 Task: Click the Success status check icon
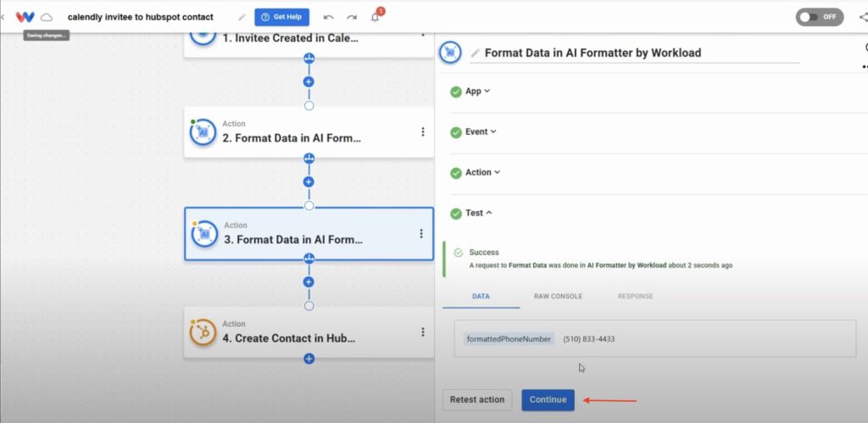tap(459, 253)
